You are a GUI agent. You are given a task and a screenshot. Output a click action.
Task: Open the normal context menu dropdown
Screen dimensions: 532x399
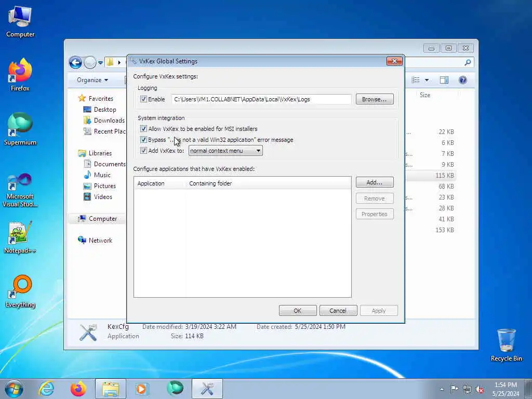coord(225,151)
